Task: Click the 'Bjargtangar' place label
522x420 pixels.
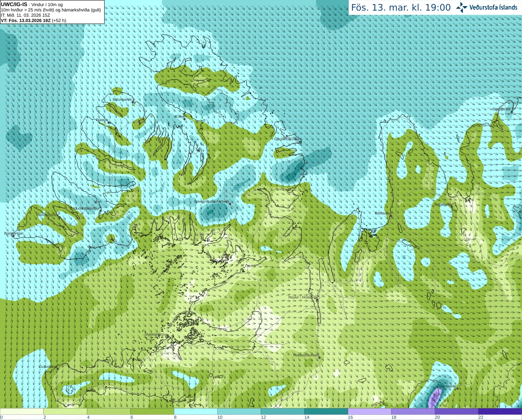Action: coord(14,233)
